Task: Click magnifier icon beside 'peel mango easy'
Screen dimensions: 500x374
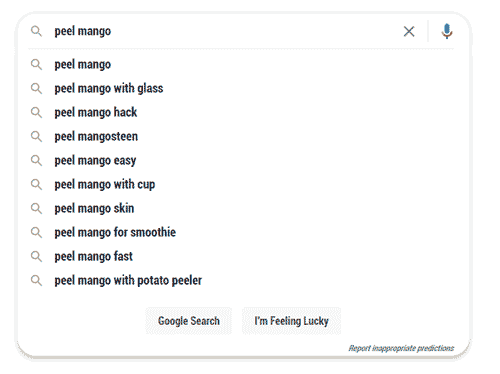Action: click(36, 161)
